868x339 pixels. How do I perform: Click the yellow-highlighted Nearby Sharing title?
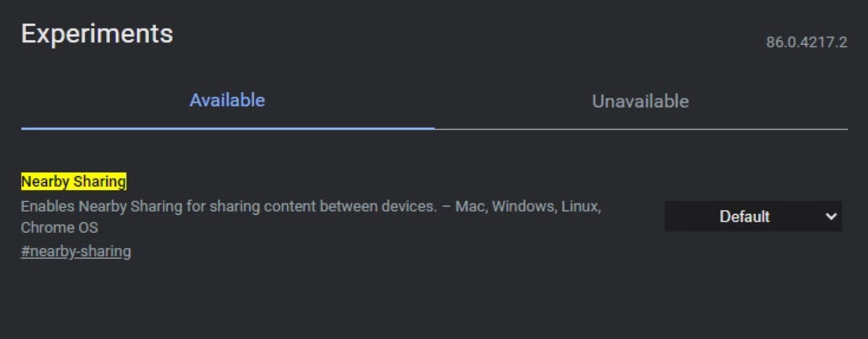(x=74, y=181)
